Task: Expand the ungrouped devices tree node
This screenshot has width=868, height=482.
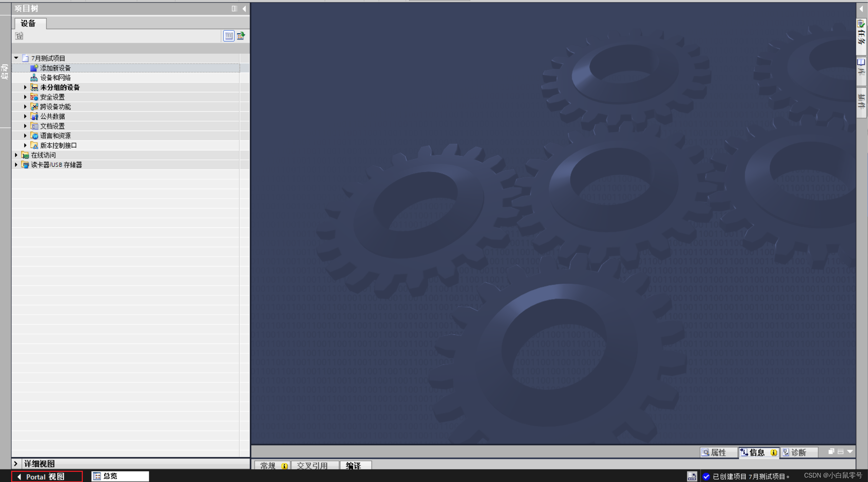Action: point(25,87)
